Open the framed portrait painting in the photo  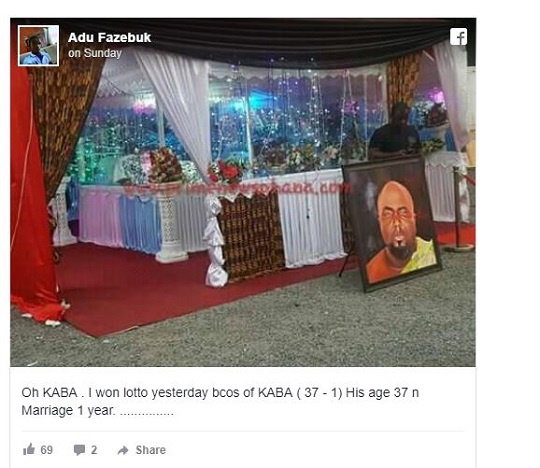(392, 223)
